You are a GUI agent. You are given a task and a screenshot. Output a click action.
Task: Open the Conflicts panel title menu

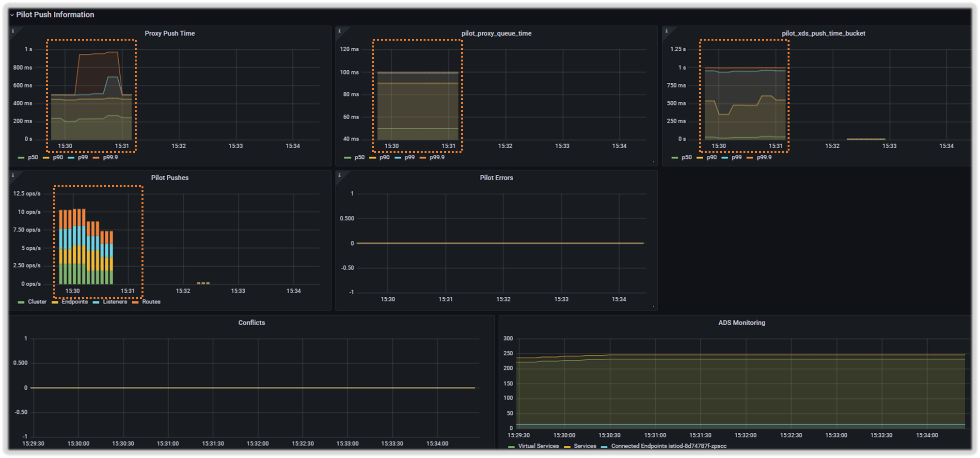(x=252, y=322)
